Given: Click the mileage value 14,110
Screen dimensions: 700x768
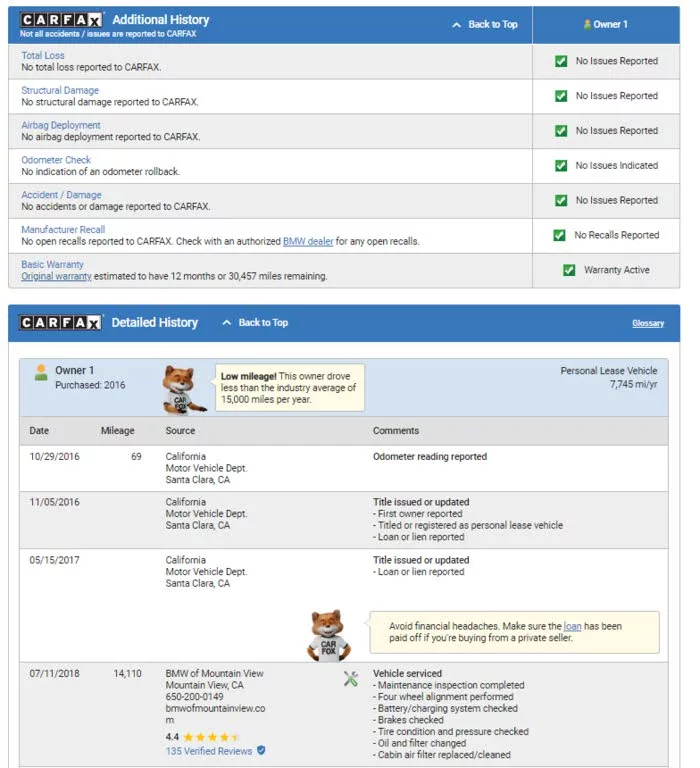Looking at the screenshot, I should (127, 673).
